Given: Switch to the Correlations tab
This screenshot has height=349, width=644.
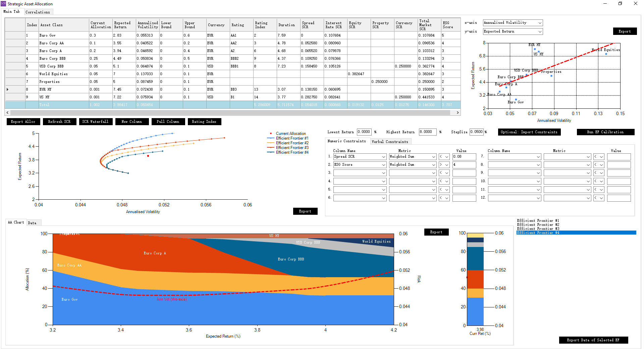Looking at the screenshot, I should [38, 12].
